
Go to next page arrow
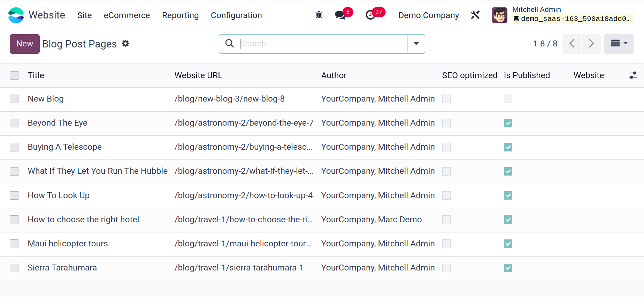click(x=591, y=44)
